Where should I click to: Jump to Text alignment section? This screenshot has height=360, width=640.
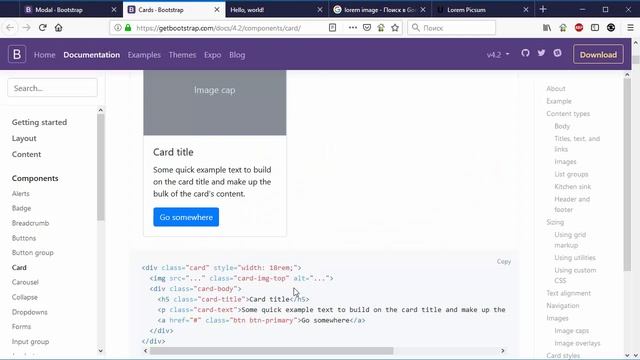pyautogui.click(x=569, y=293)
